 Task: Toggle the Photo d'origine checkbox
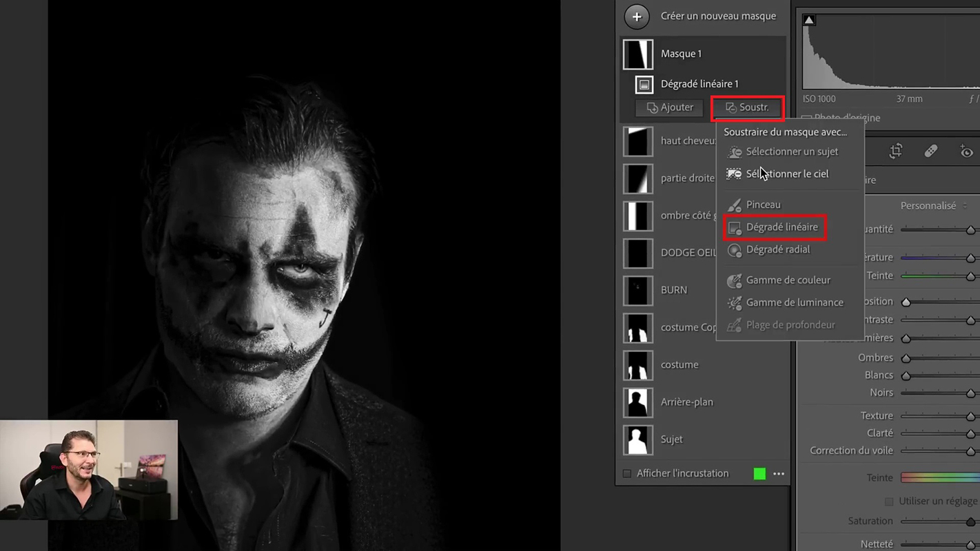click(x=806, y=118)
